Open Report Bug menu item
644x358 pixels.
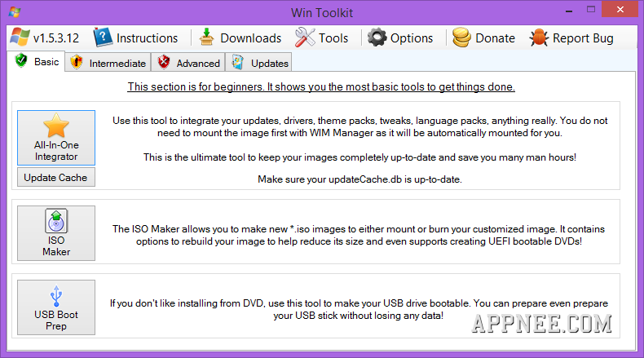coord(571,38)
